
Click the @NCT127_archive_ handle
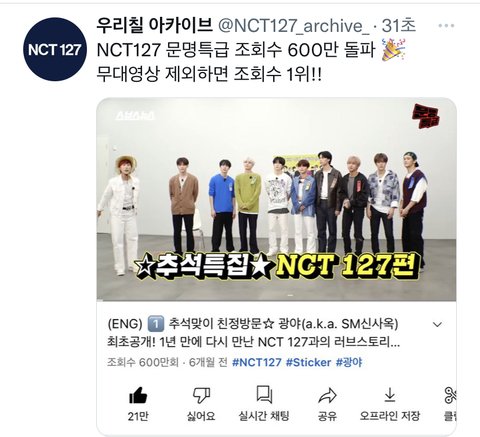pos(293,26)
